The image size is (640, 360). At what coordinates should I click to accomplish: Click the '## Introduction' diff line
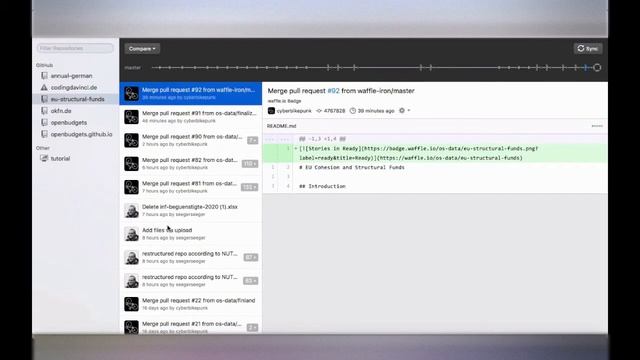click(x=322, y=186)
